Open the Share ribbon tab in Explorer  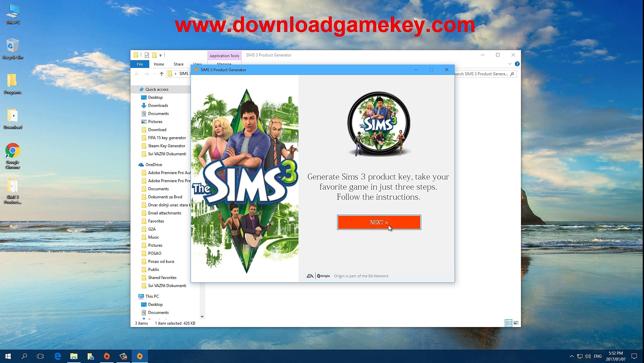click(x=178, y=64)
